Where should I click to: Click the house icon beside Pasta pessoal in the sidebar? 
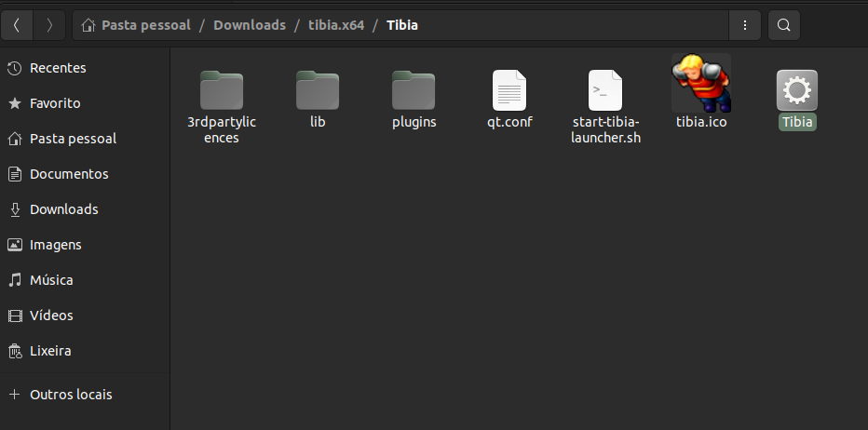click(14, 139)
